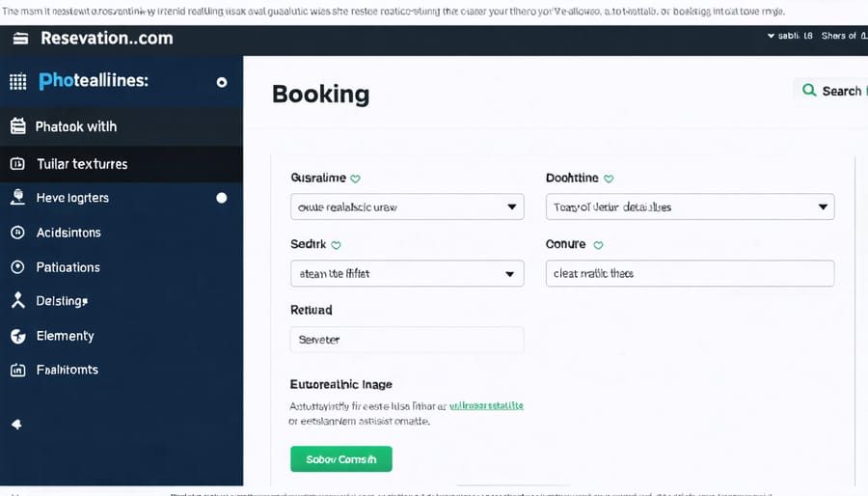This screenshot has height=496, width=868.
Task: Click the Heve logrters person icon
Action: (x=17, y=198)
